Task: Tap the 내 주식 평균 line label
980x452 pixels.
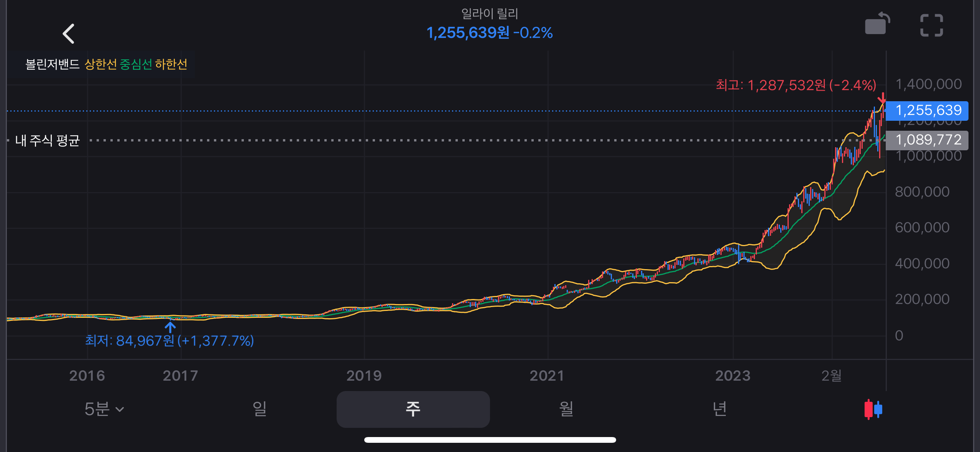Action: [x=47, y=140]
